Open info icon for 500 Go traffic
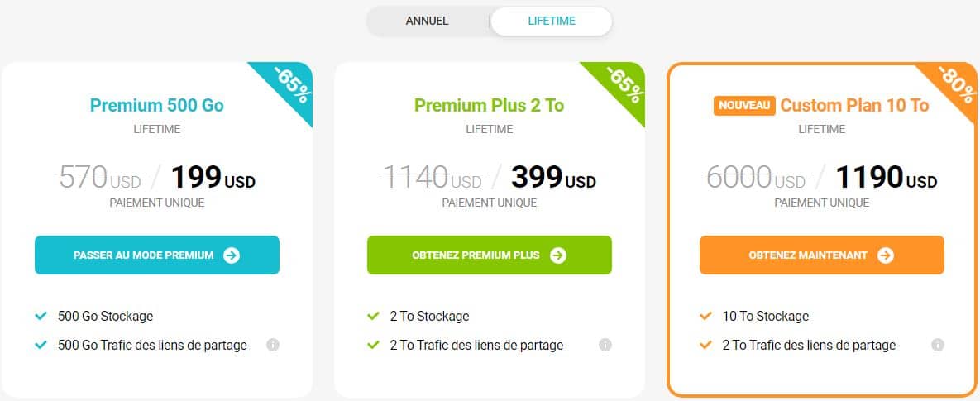Screen dimensions: 980x401 tap(273, 345)
